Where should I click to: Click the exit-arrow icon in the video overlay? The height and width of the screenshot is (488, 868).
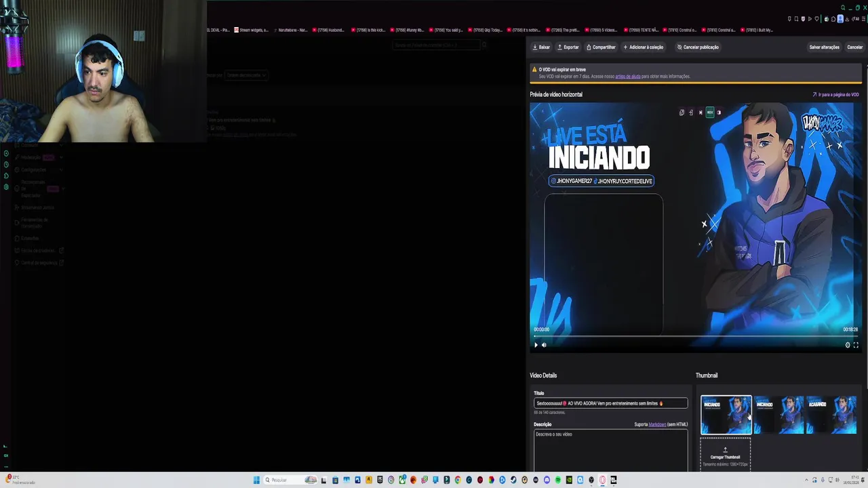coord(691,113)
